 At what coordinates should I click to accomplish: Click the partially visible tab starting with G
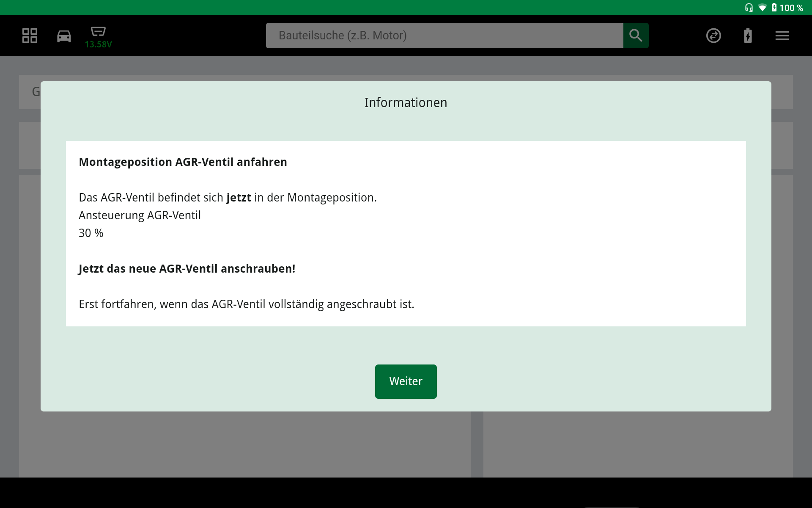pyautogui.click(x=36, y=91)
